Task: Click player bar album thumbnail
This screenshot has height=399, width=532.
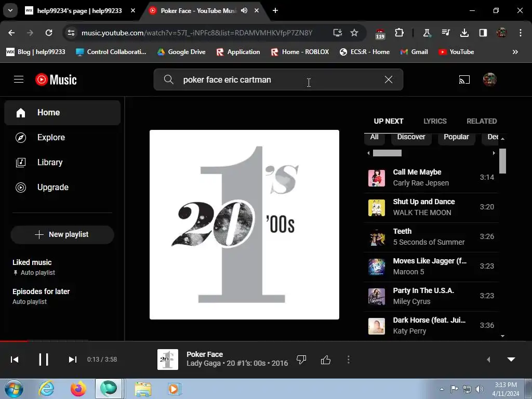Action: (168, 360)
